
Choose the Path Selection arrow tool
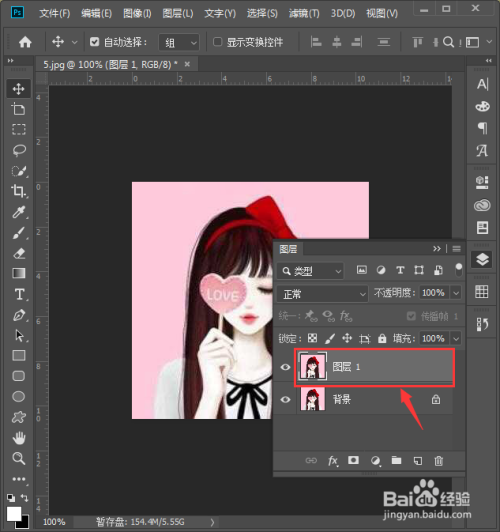tap(19, 336)
